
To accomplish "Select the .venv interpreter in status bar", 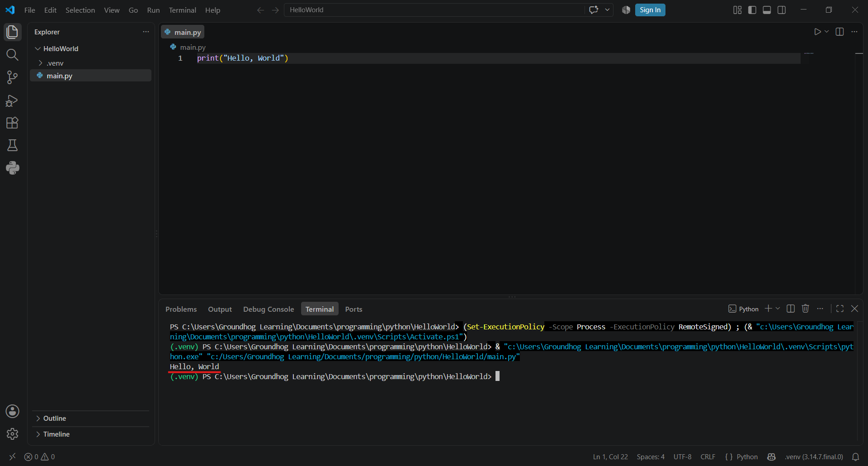I will point(814,457).
